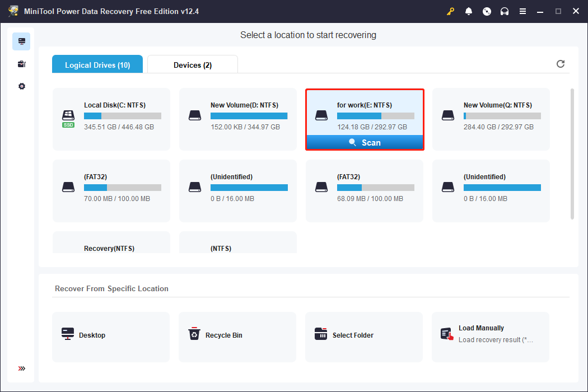Click drive icon of 70.00 MB FAT32
Screen dimensions: 588x392
coord(68,187)
